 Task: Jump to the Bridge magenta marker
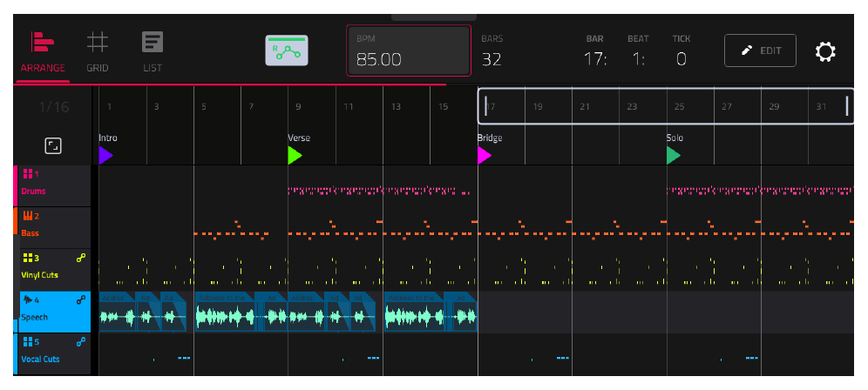click(x=485, y=156)
